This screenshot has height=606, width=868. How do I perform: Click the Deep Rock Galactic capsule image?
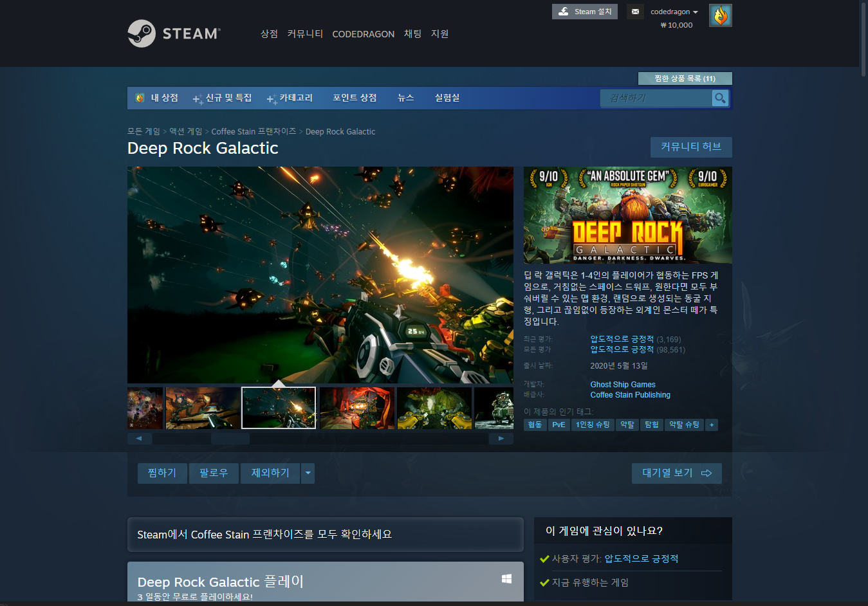point(627,215)
